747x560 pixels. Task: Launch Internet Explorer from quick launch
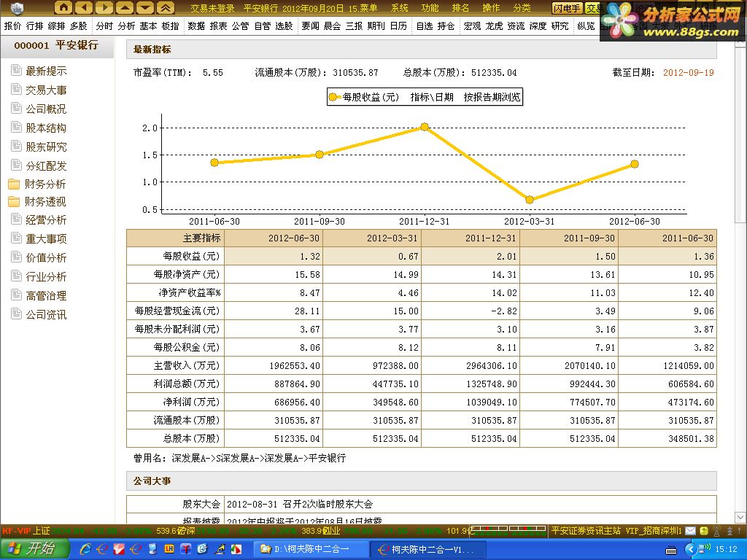pyautogui.click(x=86, y=549)
